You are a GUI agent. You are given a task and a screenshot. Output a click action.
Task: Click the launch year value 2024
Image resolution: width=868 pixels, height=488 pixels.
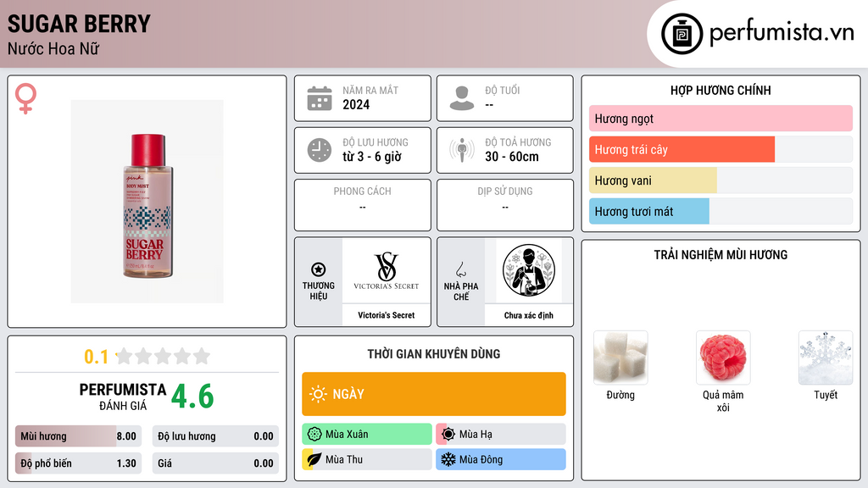(356, 104)
